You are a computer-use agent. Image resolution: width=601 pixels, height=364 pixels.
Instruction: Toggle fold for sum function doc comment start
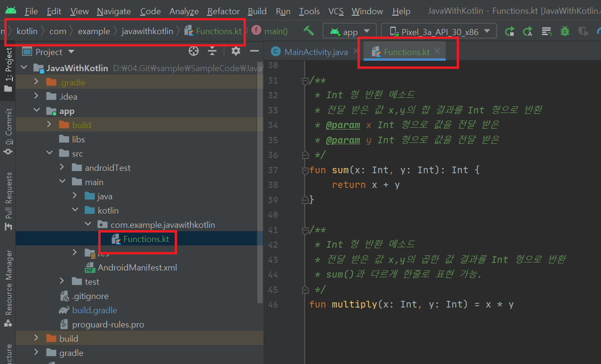305,81
